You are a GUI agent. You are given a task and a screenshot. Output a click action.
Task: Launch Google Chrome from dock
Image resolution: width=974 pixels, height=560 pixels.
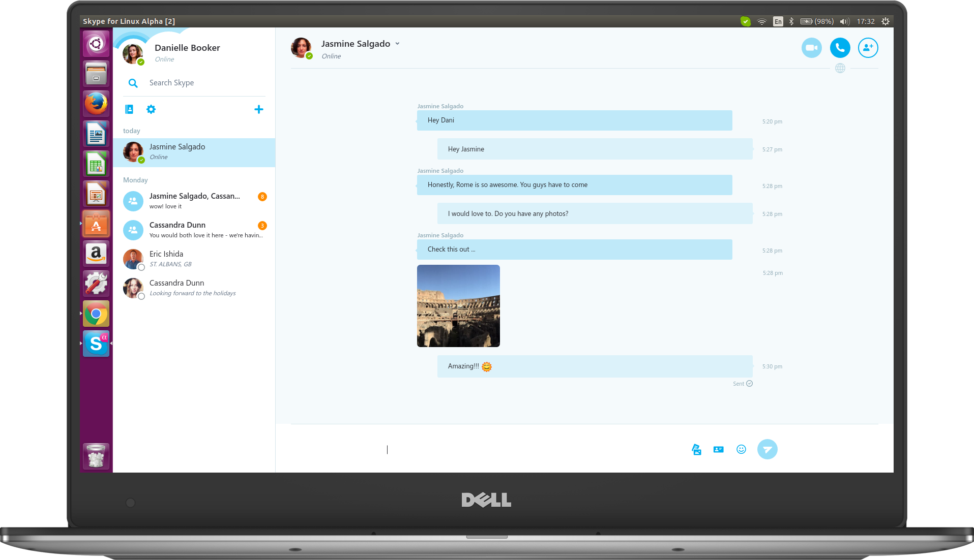(96, 314)
